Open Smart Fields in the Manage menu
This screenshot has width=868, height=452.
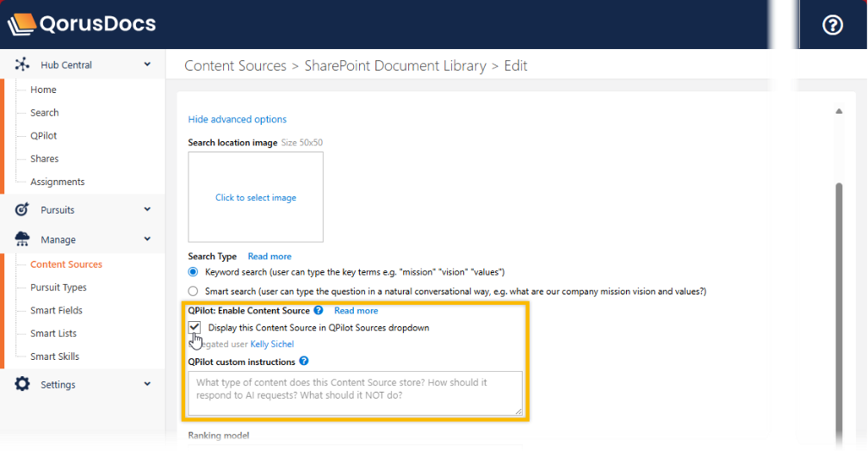[57, 311]
